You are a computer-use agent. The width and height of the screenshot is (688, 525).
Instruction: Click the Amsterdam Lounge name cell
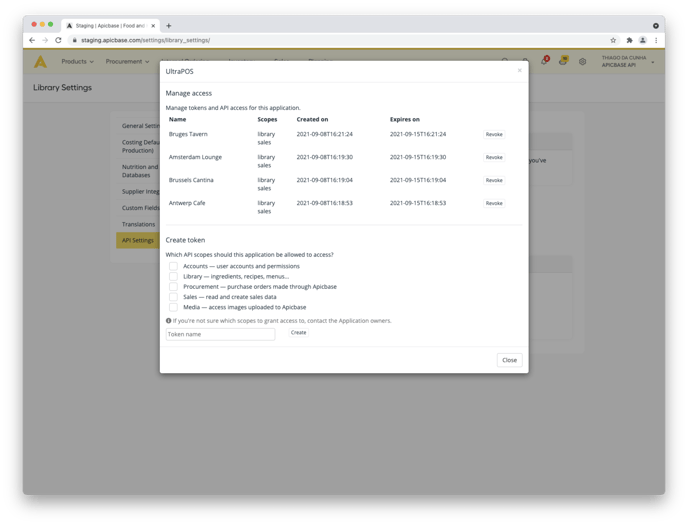click(x=195, y=157)
